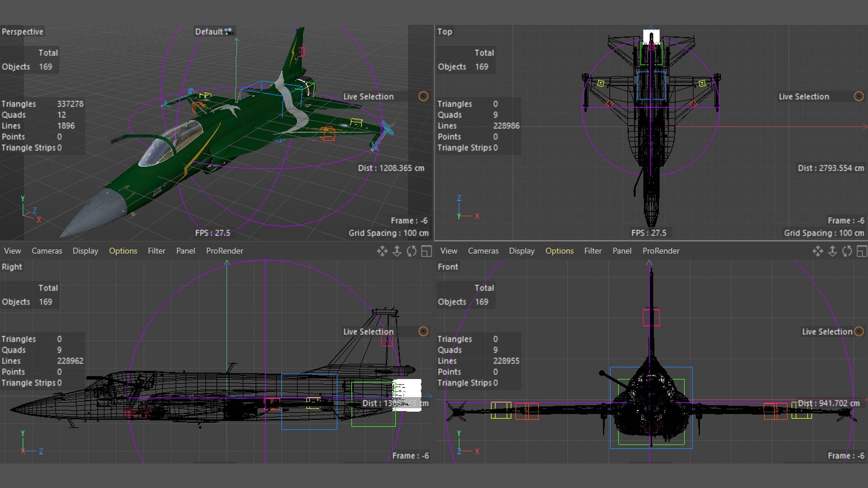The image size is (868, 488).
Task: Click Lines 228962 stat in Right view
Action: [42, 361]
